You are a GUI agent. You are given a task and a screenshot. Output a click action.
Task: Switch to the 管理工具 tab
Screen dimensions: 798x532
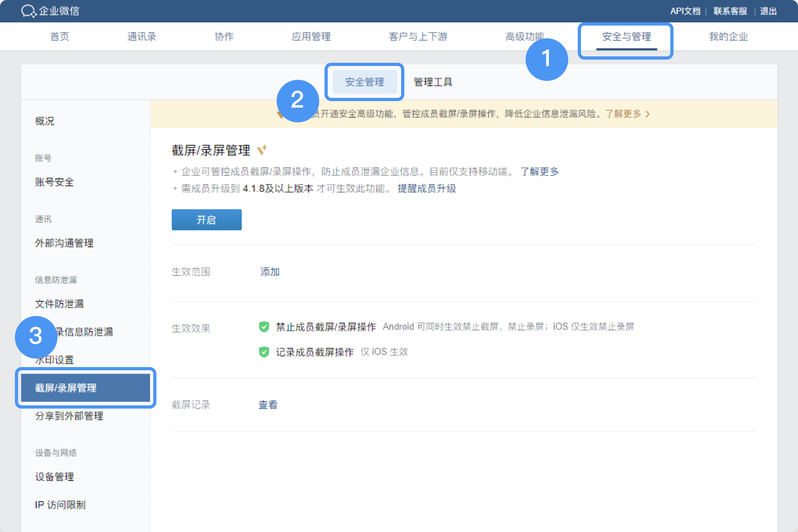pyautogui.click(x=433, y=81)
